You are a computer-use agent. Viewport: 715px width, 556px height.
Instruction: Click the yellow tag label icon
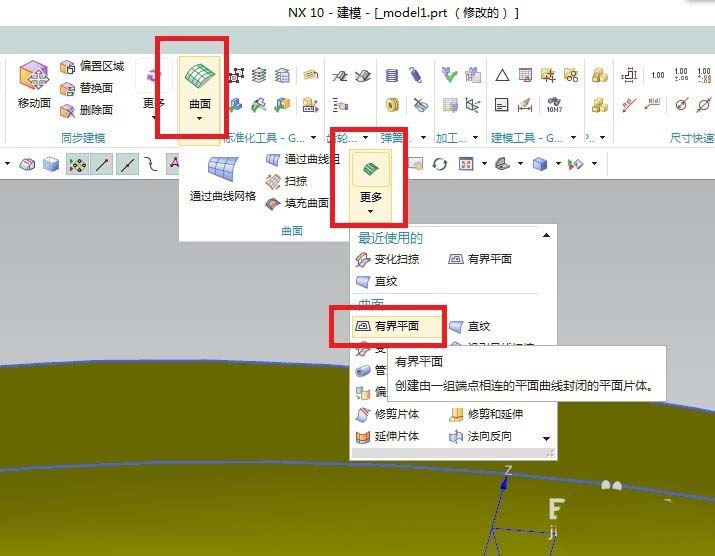311,74
